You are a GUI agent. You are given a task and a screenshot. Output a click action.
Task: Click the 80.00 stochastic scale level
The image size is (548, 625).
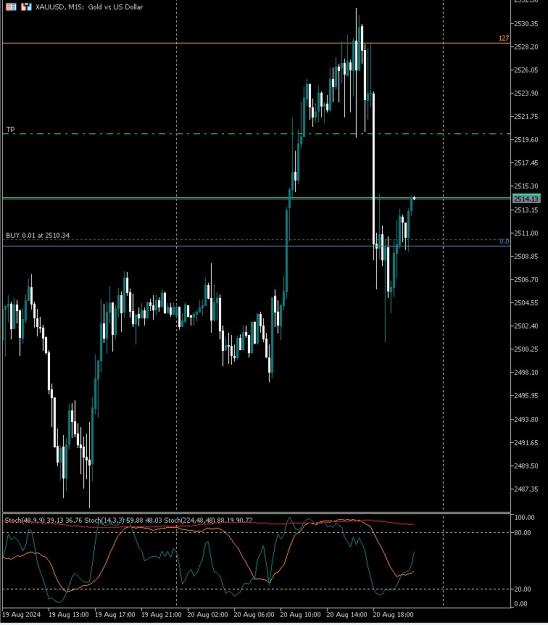click(522, 533)
